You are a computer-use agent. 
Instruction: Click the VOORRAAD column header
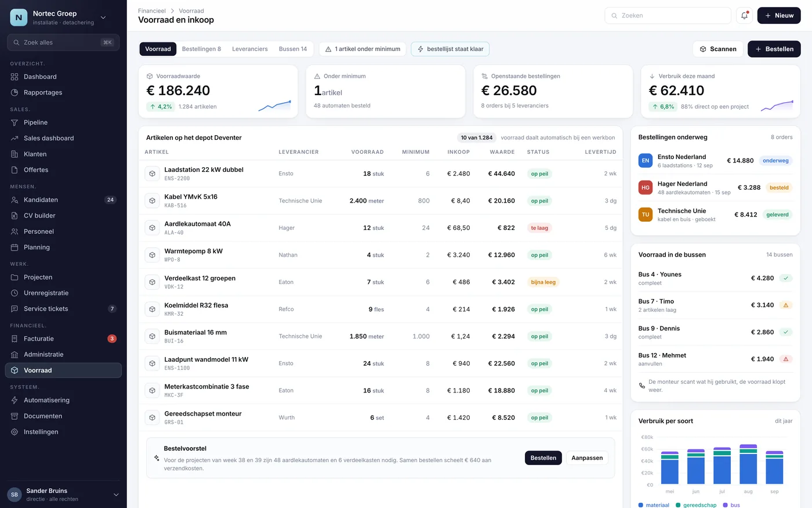(367, 152)
